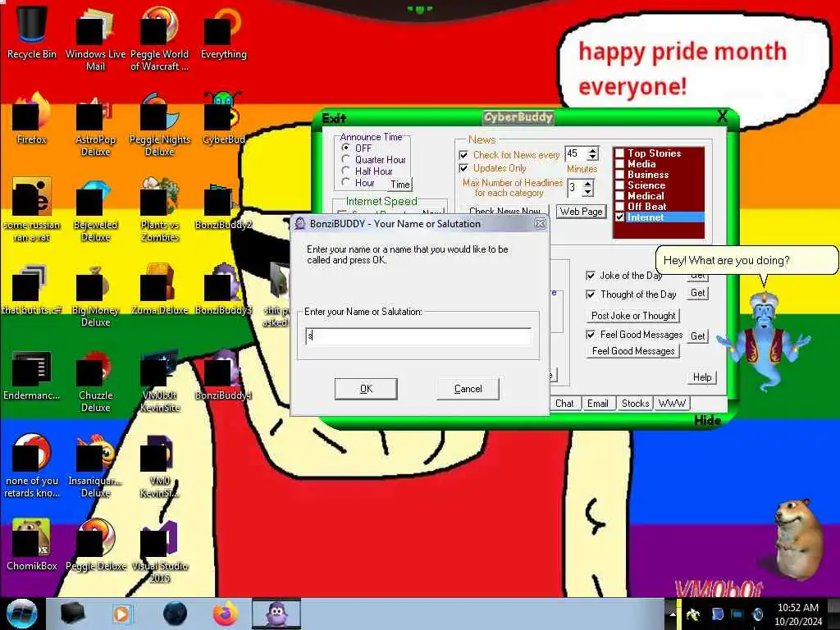Click the Feel Good Messages button
The height and width of the screenshot is (630, 840).
coord(633,351)
